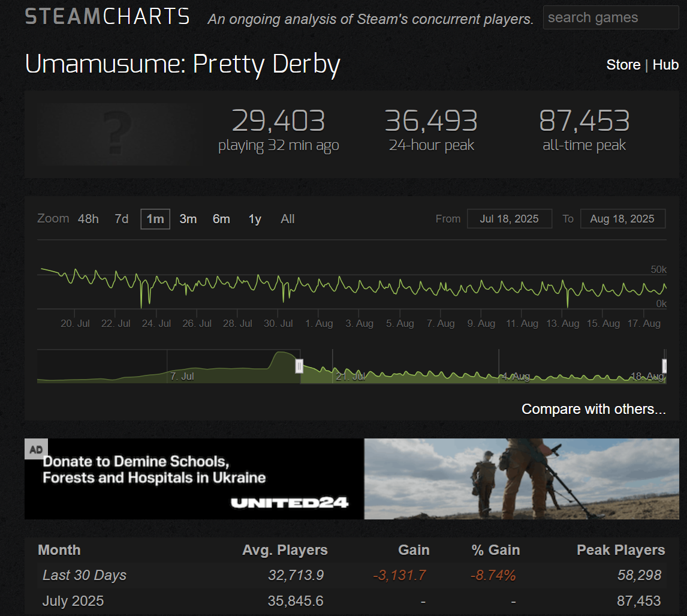The width and height of the screenshot is (687, 616).
Task: Switch chart zoom to 3m
Action: 188,219
